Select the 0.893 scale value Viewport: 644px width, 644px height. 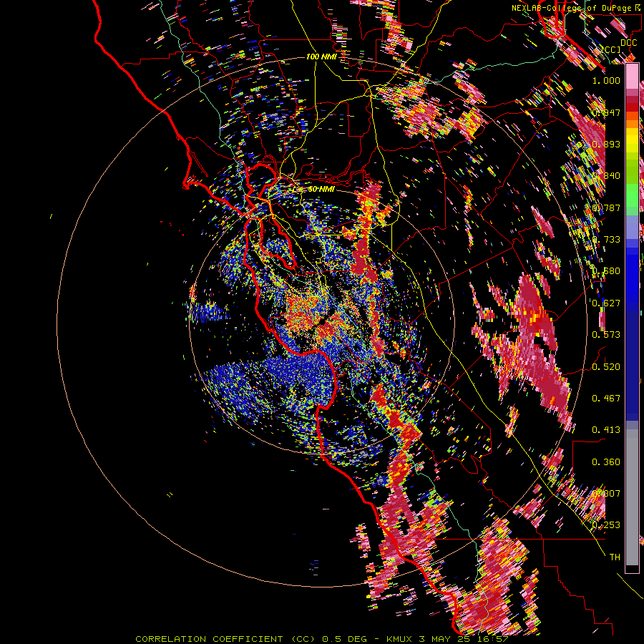click(x=606, y=144)
